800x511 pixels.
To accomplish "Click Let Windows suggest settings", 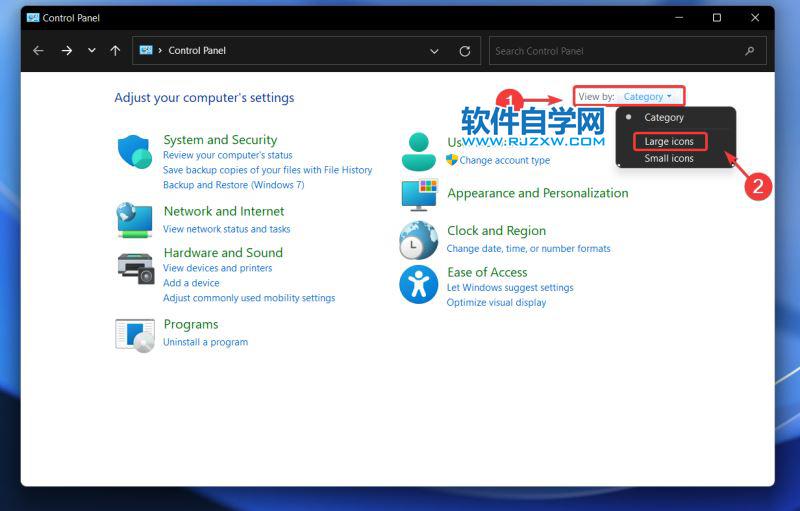I will click(x=510, y=287).
